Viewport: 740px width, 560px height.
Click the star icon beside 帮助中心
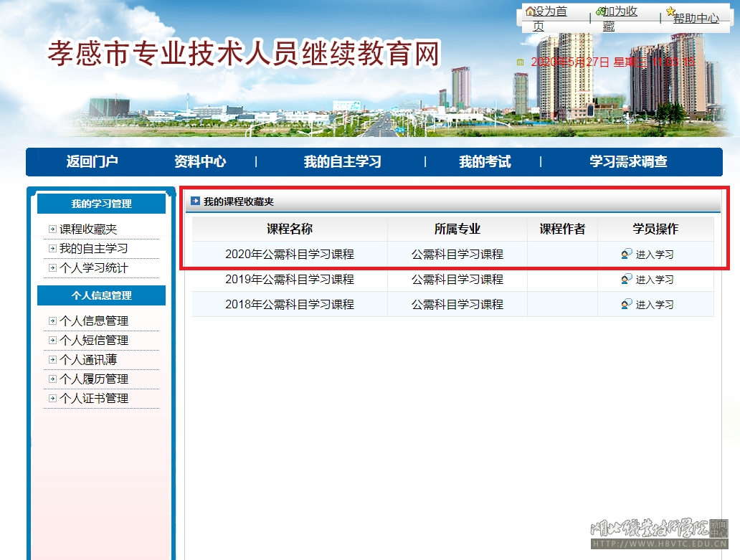(670, 11)
